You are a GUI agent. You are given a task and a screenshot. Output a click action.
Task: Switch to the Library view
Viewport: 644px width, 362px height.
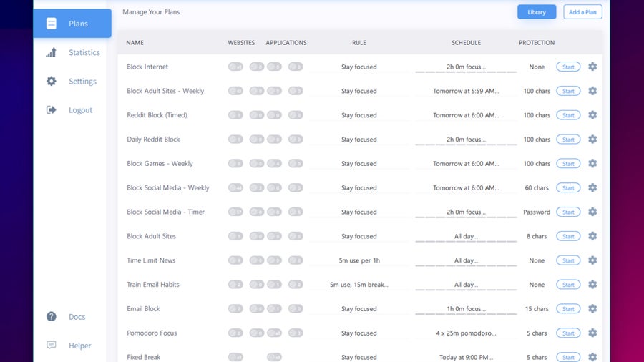pyautogui.click(x=536, y=12)
